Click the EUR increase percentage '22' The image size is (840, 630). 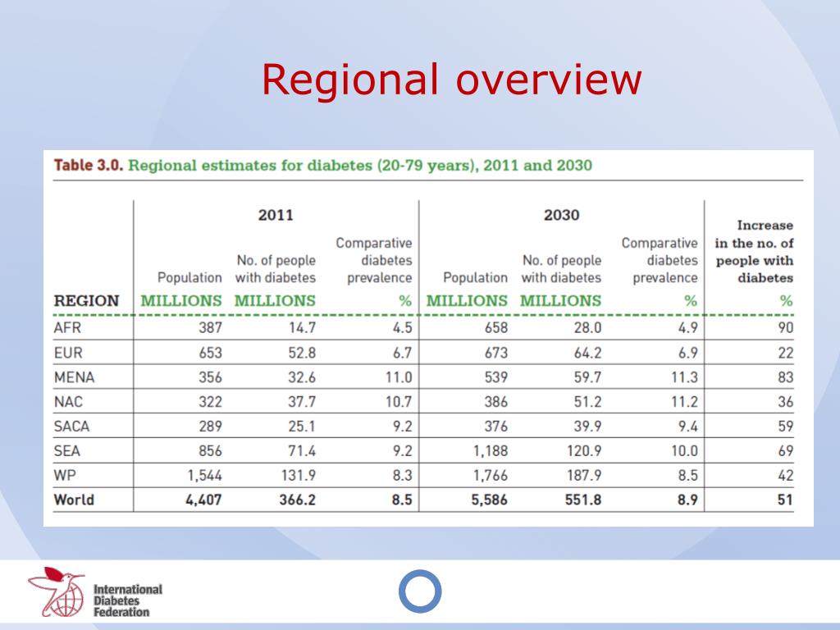click(785, 353)
